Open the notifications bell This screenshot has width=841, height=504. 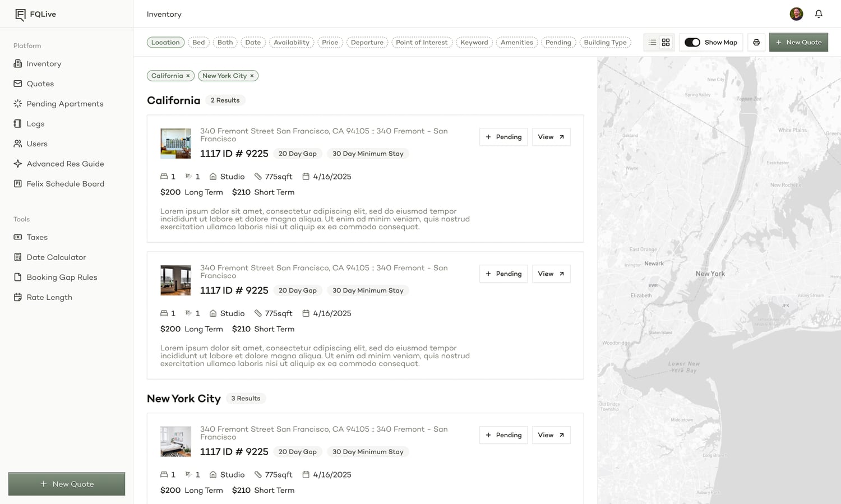[x=819, y=14]
